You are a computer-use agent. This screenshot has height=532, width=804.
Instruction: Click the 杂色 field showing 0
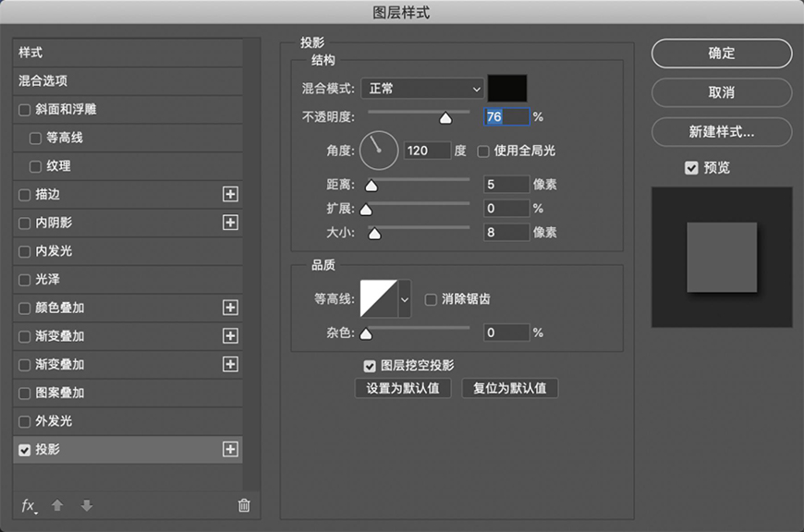(506, 332)
